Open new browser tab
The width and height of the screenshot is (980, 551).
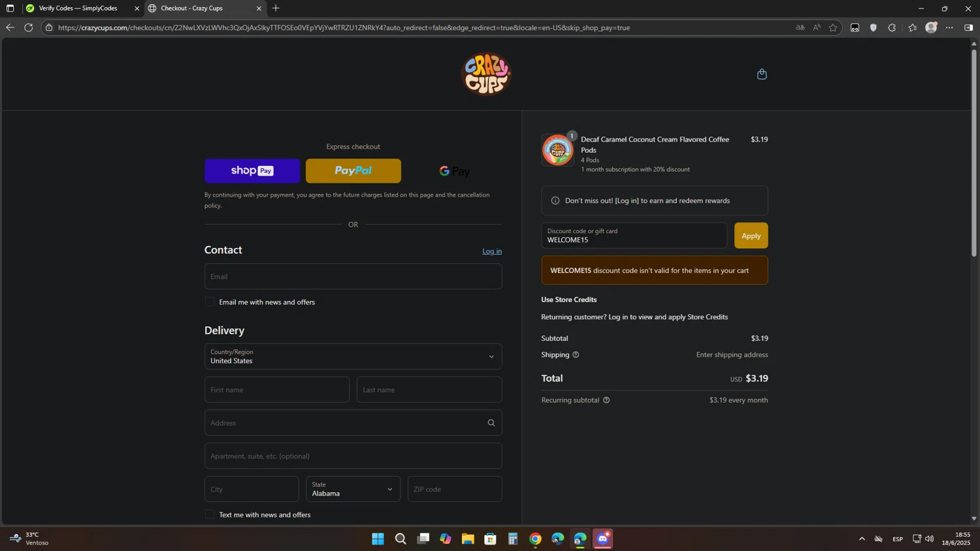[x=276, y=8]
